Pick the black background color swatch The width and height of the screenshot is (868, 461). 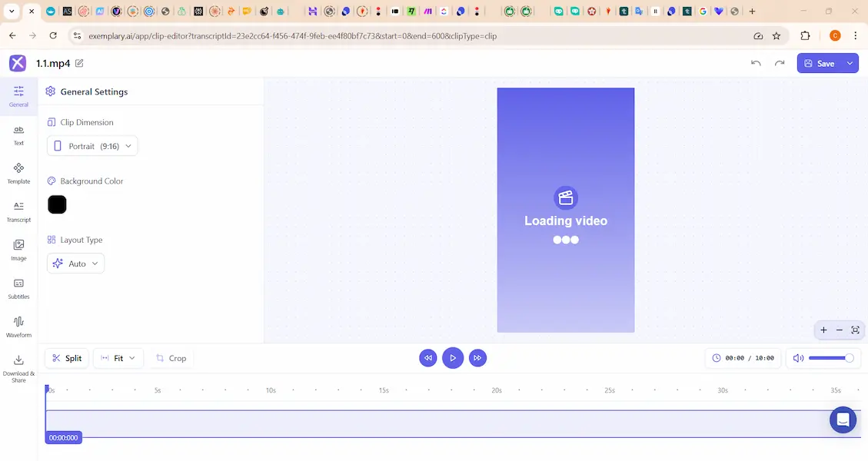click(57, 204)
